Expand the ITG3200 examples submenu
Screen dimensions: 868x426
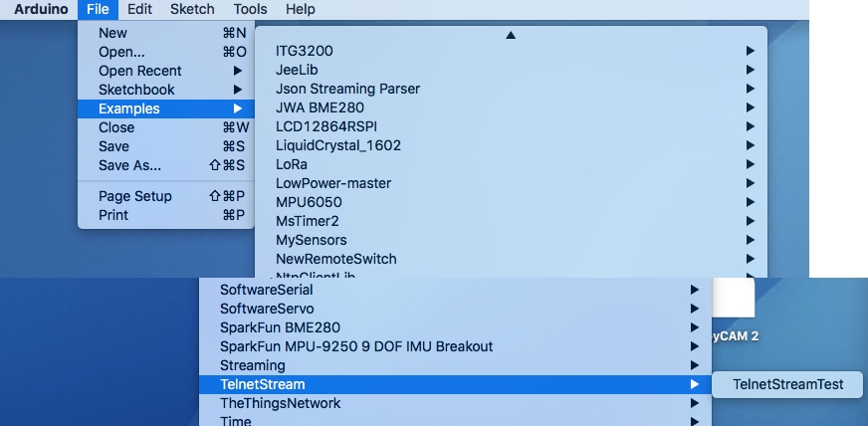pos(304,51)
